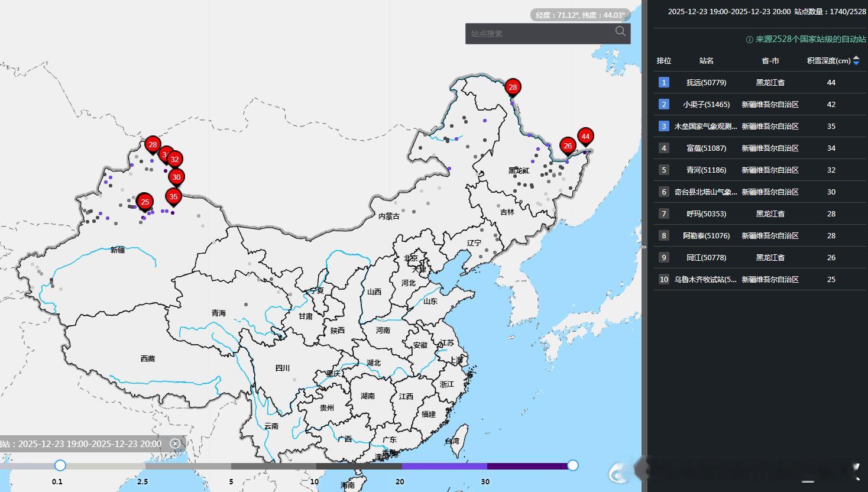The width and height of the screenshot is (868, 492).
Task: Click rank badge 10 in the ranking list
Action: [x=664, y=280]
